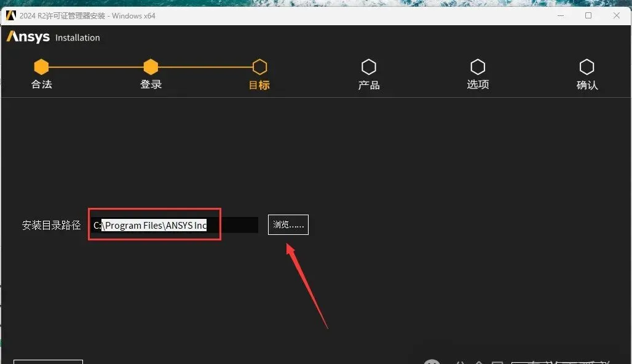Minimize the installer window
Screen dimensions: 632x364
(x=561, y=16)
